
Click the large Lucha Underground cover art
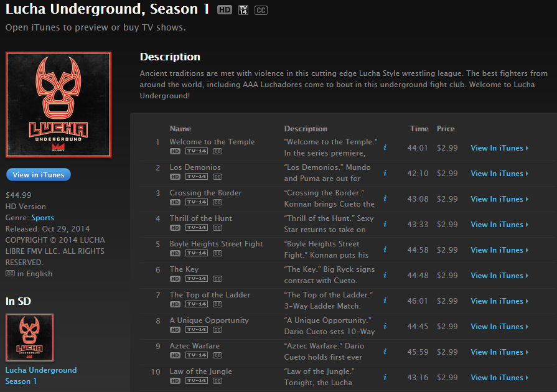(59, 105)
